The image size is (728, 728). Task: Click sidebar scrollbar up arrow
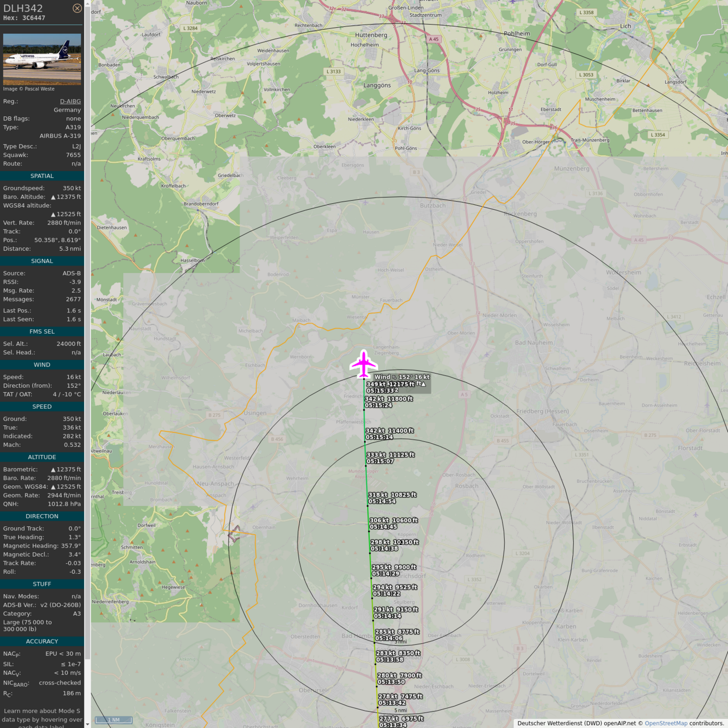pos(87,4)
